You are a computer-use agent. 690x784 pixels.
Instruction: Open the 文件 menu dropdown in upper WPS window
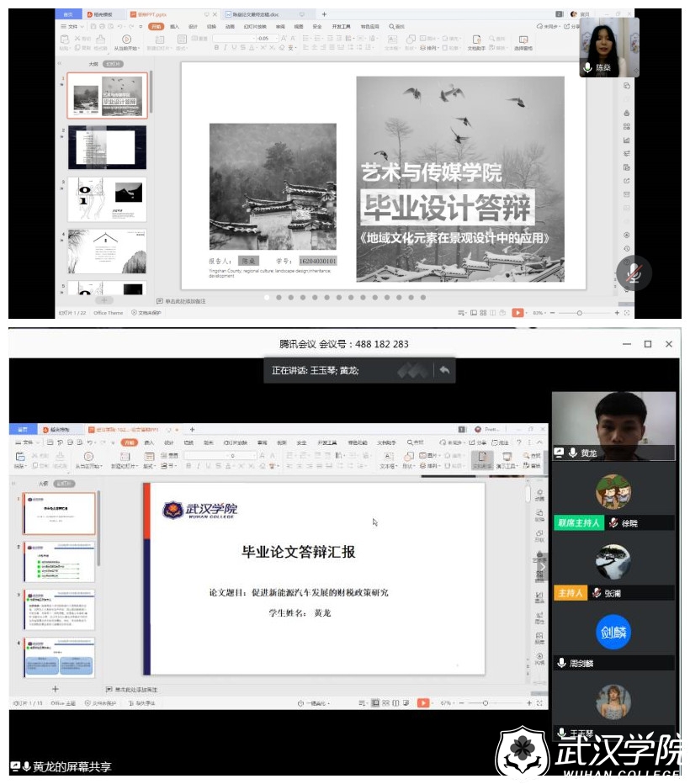click(72, 26)
